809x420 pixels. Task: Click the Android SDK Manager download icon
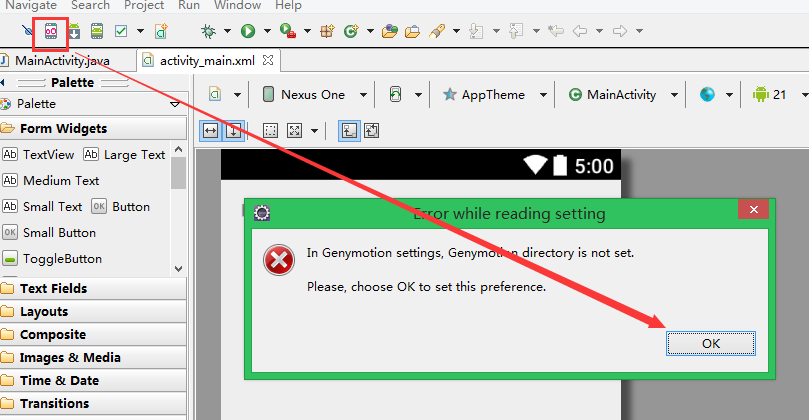(74, 31)
